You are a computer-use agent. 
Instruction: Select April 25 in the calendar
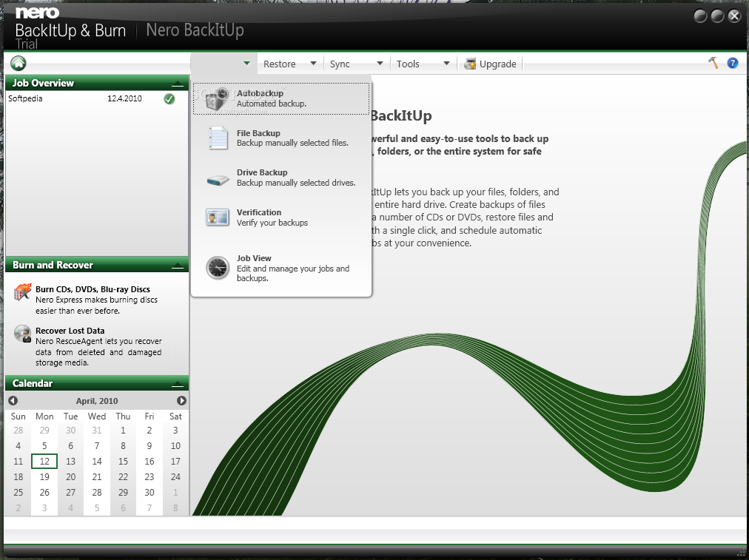coord(19,492)
